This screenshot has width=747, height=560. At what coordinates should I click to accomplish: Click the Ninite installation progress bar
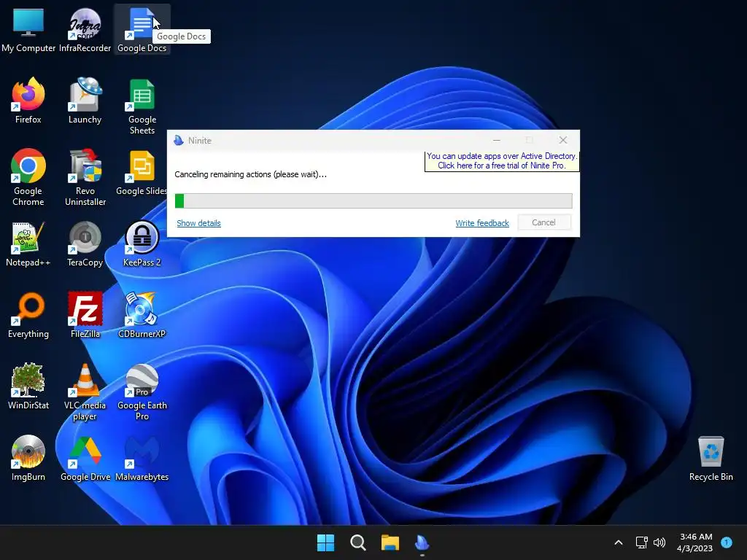(373, 201)
